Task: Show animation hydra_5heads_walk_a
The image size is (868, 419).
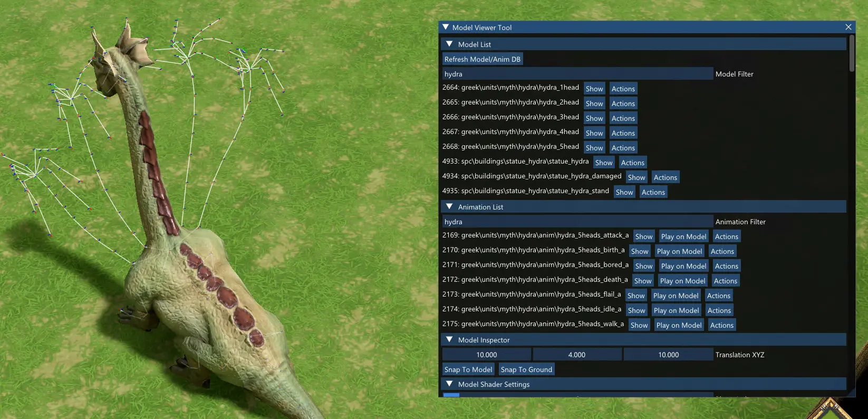Action: (639, 325)
